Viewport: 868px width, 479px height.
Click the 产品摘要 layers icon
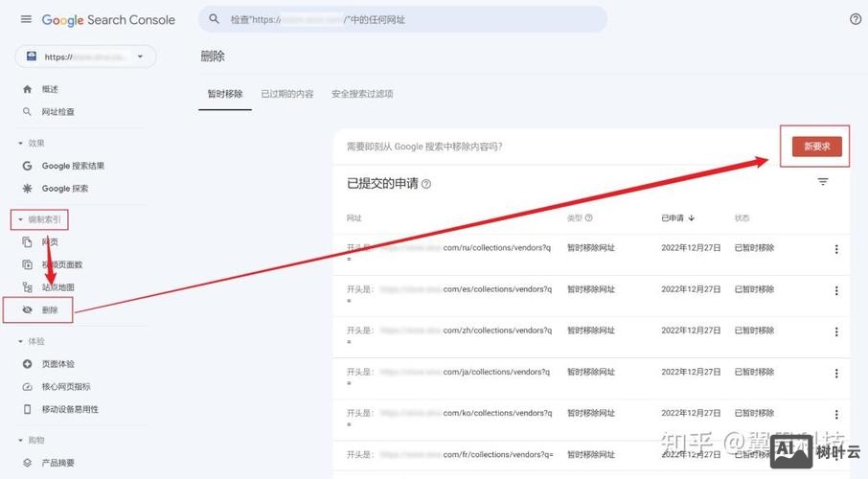click(27, 463)
